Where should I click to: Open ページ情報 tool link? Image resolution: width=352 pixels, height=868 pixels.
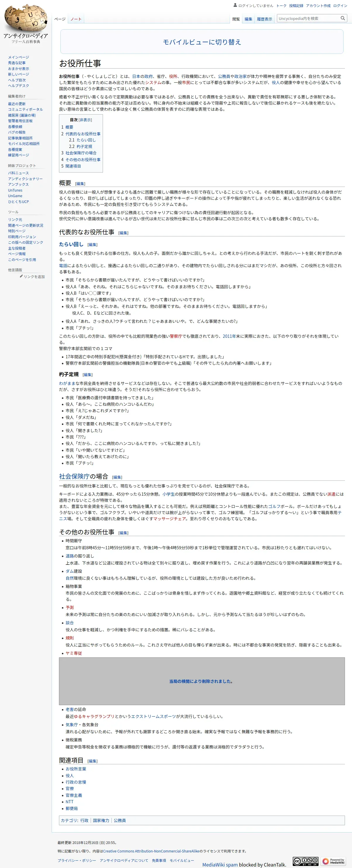(x=17, y=254)
